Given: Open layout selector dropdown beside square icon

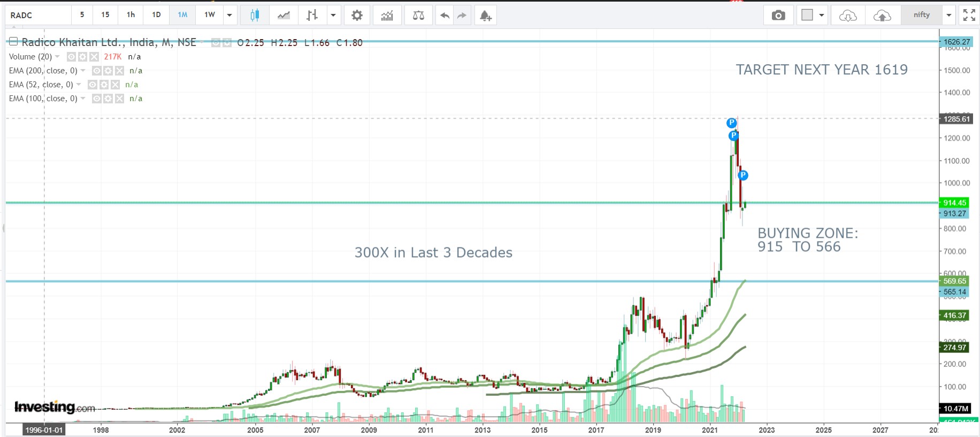Looking at the screenshot, I should pos(821,15).
